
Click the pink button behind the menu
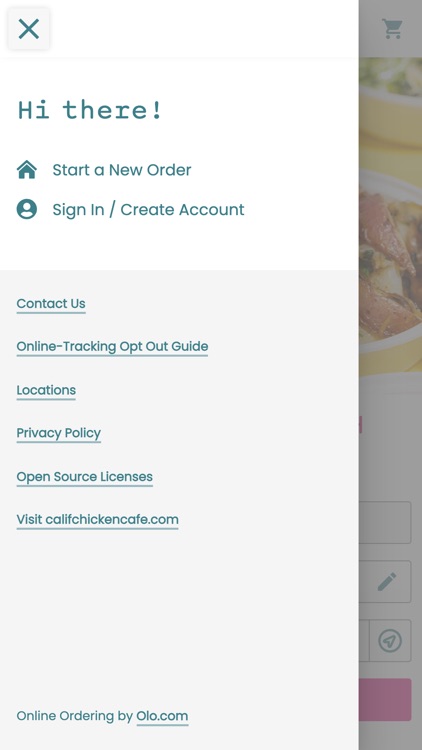point(385,699)
